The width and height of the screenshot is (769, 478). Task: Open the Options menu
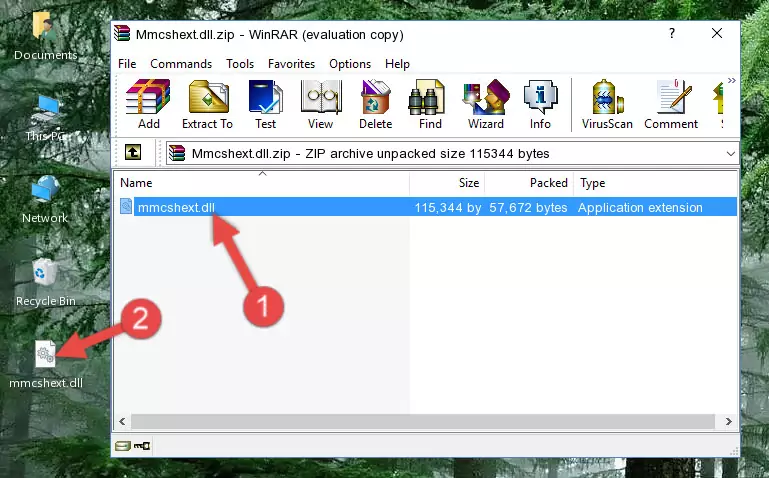pyautogui.click(x=350, y=64)
